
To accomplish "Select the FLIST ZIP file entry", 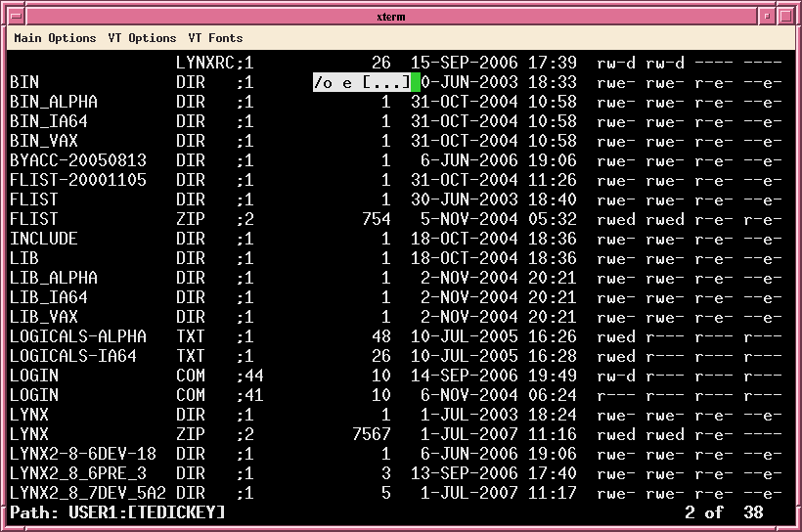I will [x=34, y=219].
